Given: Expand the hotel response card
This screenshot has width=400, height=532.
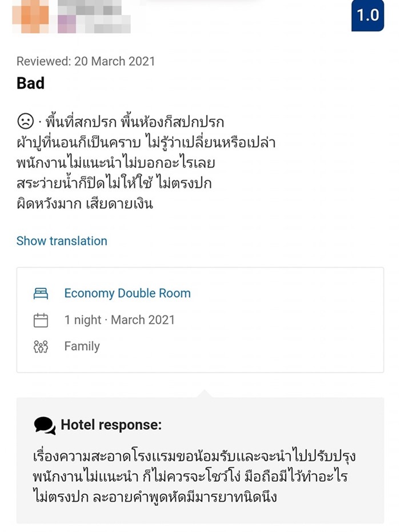Looking at the screenshot, I should [200, 463].
